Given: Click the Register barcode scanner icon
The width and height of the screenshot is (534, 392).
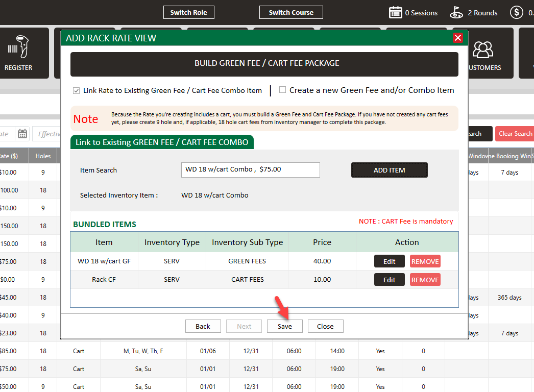Looking at the screenshot, I should point(18,48).
